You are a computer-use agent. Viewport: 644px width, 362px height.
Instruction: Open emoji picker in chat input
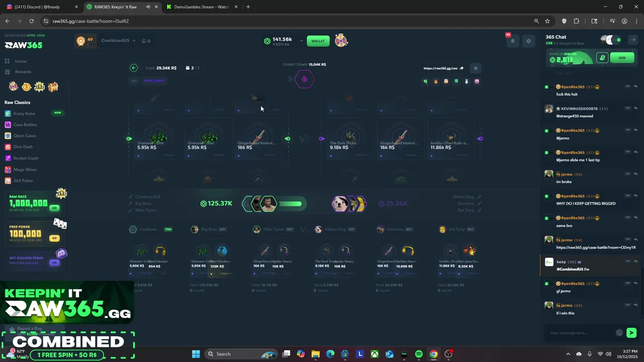pyautogui.click(x=619, y=333)
